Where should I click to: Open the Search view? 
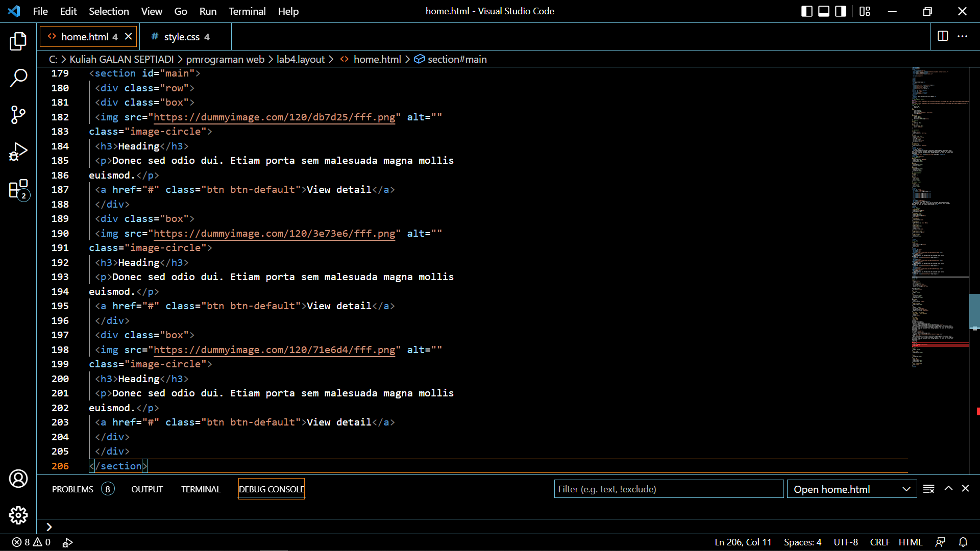pos(18,78)
